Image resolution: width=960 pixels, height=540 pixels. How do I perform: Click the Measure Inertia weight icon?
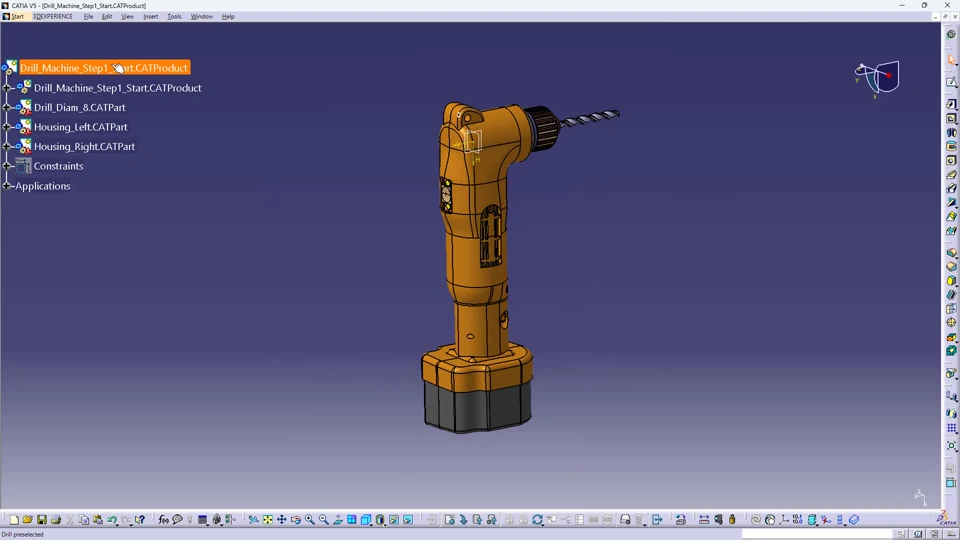732,520
